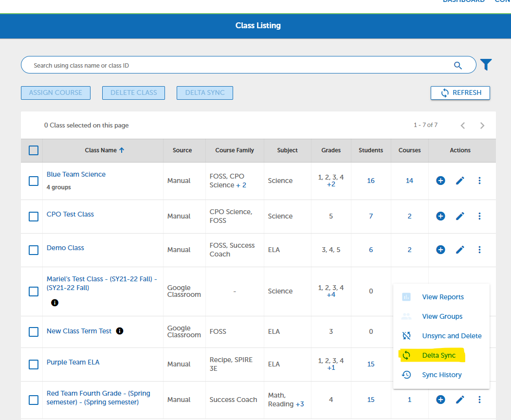Expand '+3' subjects for Red Team Fourth Grade

(x=300, y=404)
